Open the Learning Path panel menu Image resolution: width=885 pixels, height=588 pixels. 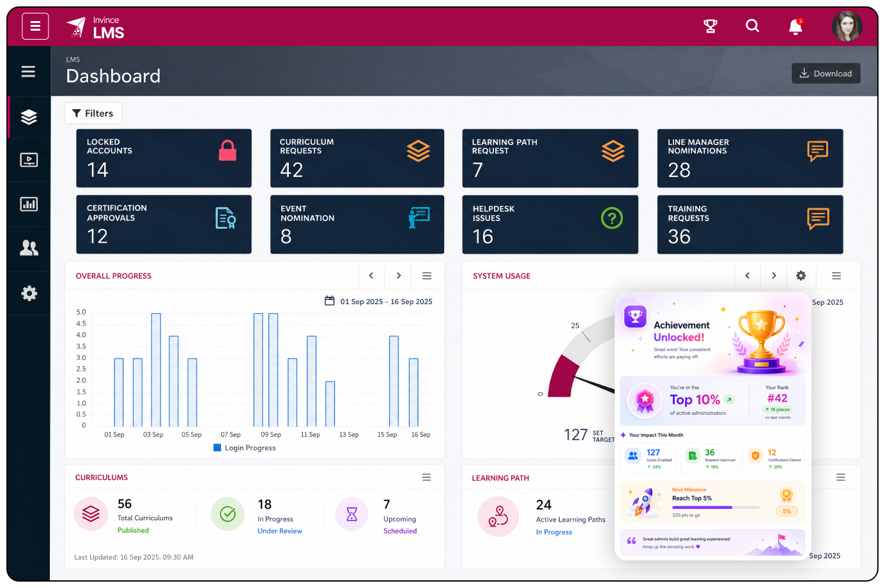click(841, 477)
